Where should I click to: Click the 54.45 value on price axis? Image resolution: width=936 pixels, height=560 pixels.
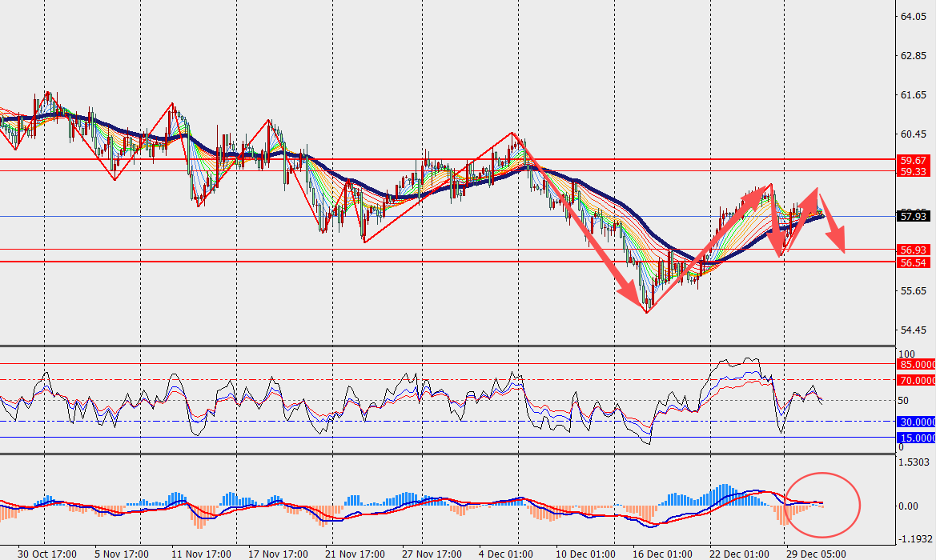pyautogui.click(x=914, y=330)
